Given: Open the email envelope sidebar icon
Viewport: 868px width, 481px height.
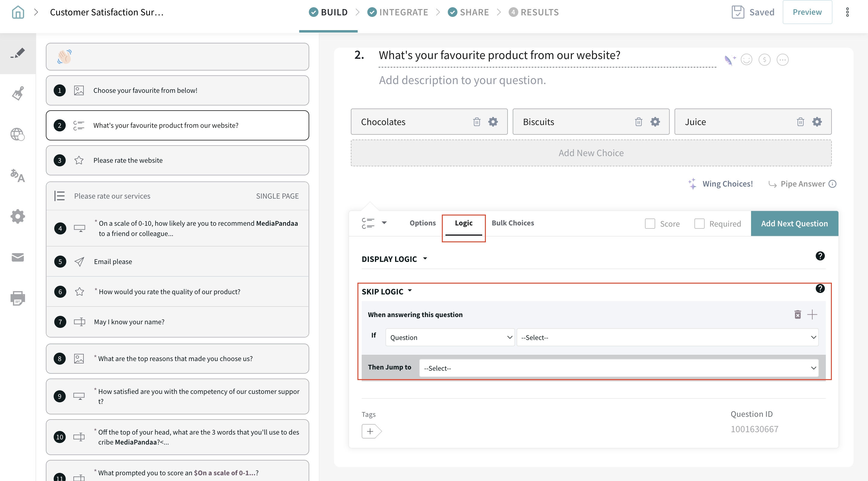Looking at the screenshot, I should coord(17,257).
